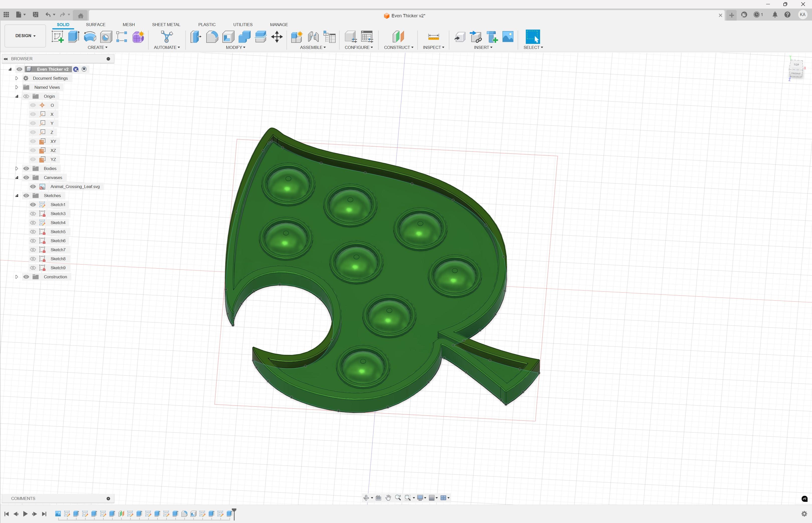Select the Revolve tool icon
Viewport: 812px width, 523px height.
pyautogui.click(x=90, y=37)
